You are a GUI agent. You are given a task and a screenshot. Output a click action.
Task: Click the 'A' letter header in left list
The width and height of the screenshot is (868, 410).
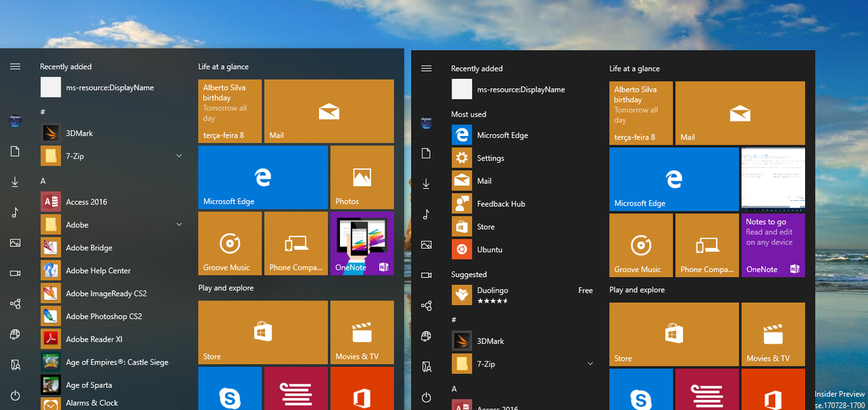click(43, 181)
